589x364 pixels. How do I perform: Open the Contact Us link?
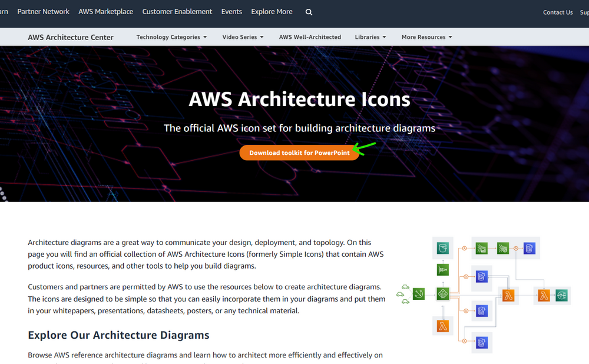tap(558, 12)
